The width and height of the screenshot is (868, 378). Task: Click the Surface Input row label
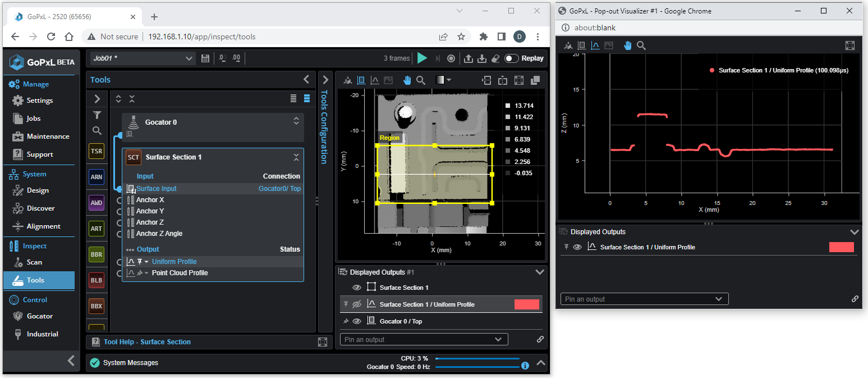[x=157, y=189]
